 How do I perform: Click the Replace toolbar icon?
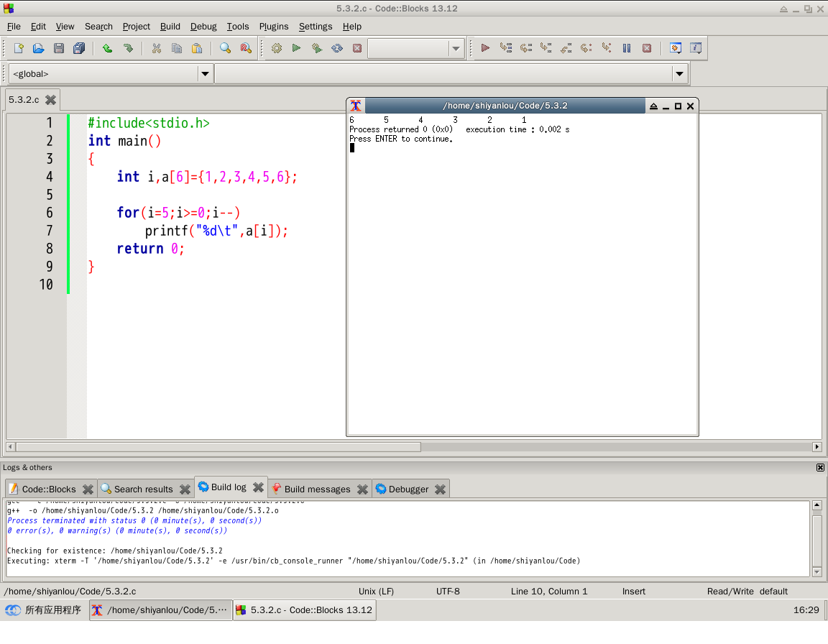pyautogui.click(x=246, y=49)
